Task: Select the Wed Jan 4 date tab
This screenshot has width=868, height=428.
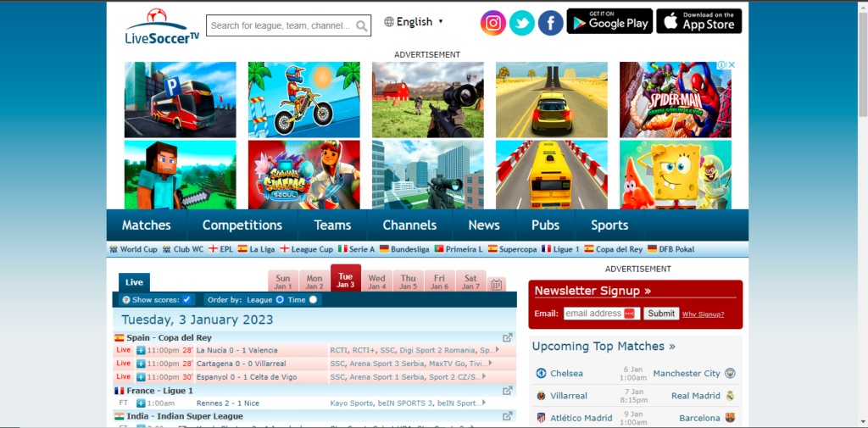Action: pyautogui.click(x=377, y=282)
